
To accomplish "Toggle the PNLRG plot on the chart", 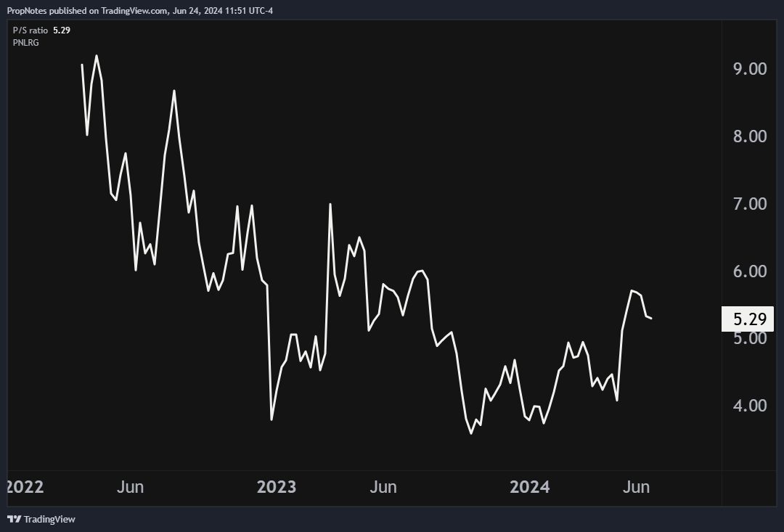I will 25,42.
